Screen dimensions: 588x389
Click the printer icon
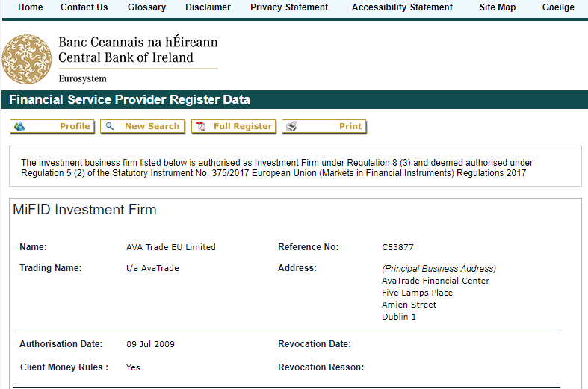(x=291, y=127)
